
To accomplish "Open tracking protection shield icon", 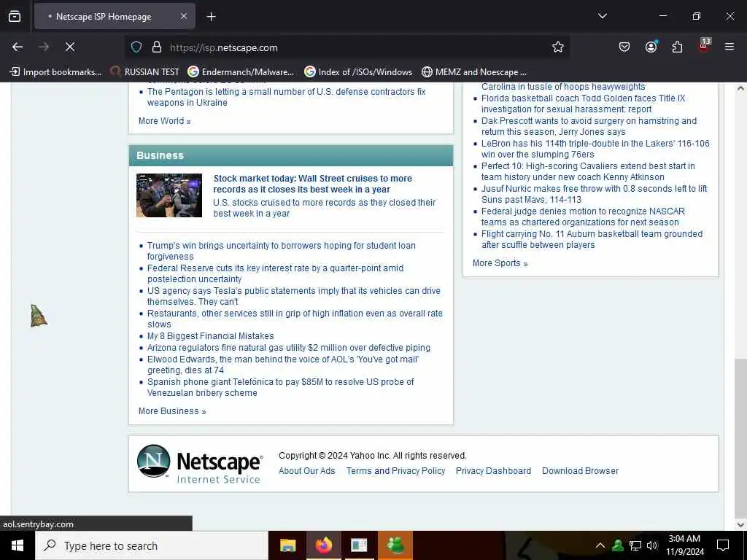I will coord(136,47).
